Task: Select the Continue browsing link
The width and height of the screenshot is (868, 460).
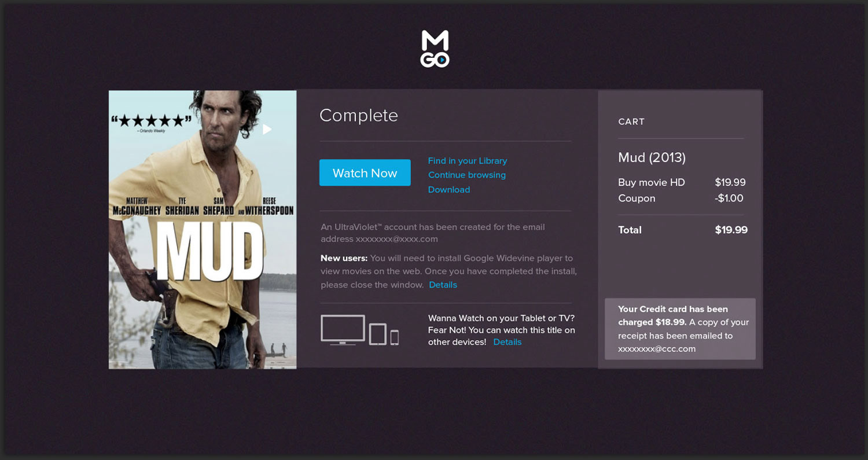Action: coord(466,175)
